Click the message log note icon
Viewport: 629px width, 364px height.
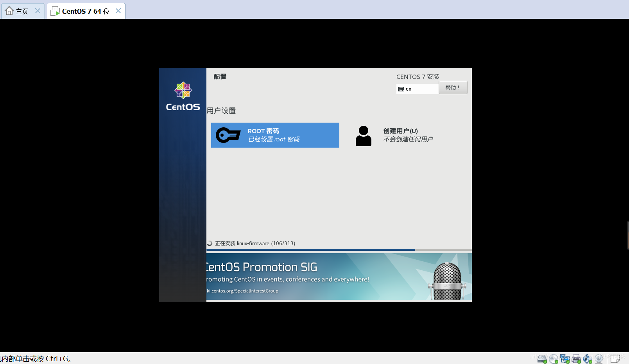click(x=615, y=359)
